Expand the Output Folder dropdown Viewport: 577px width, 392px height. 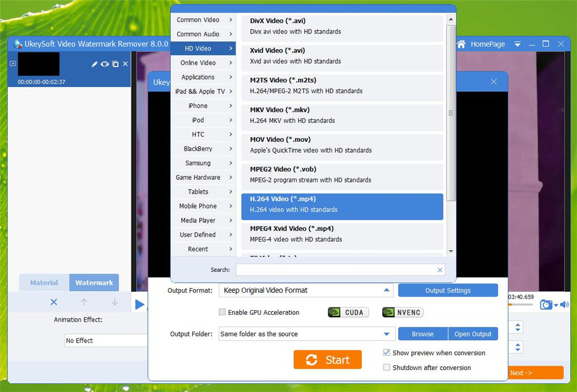pos(387,334)
